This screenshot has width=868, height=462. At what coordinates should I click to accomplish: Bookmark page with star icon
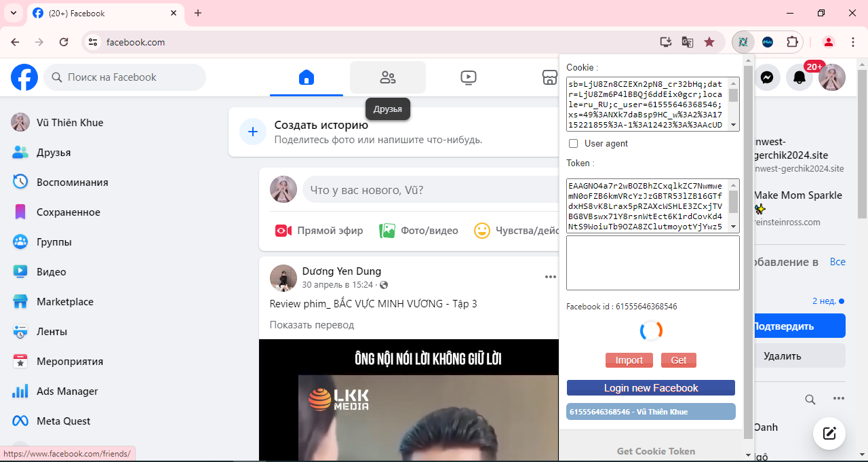point(709,42)
